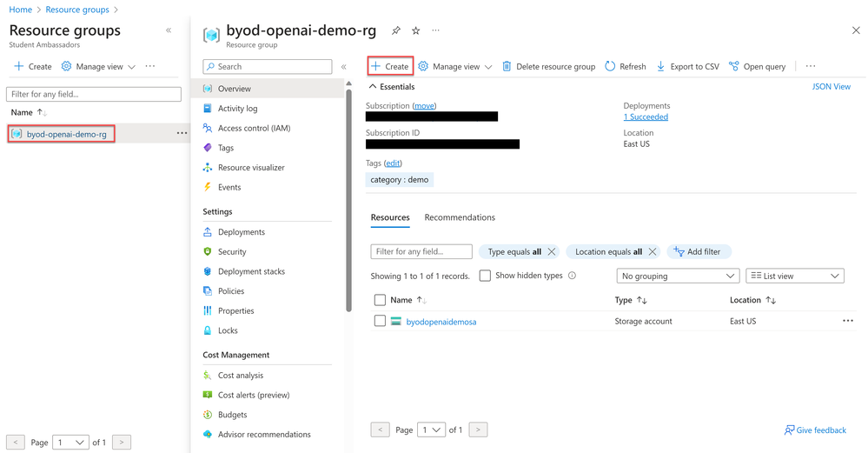Open toolbar overflow after Open query
The image size is (868, 453).
[x=811, y=66]
